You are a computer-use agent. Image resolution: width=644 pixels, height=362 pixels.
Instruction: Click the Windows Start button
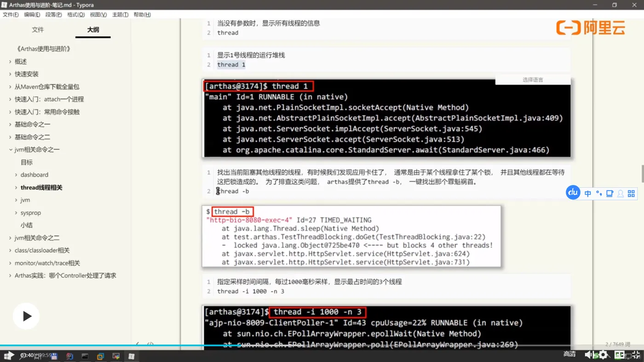pos(9,356)
